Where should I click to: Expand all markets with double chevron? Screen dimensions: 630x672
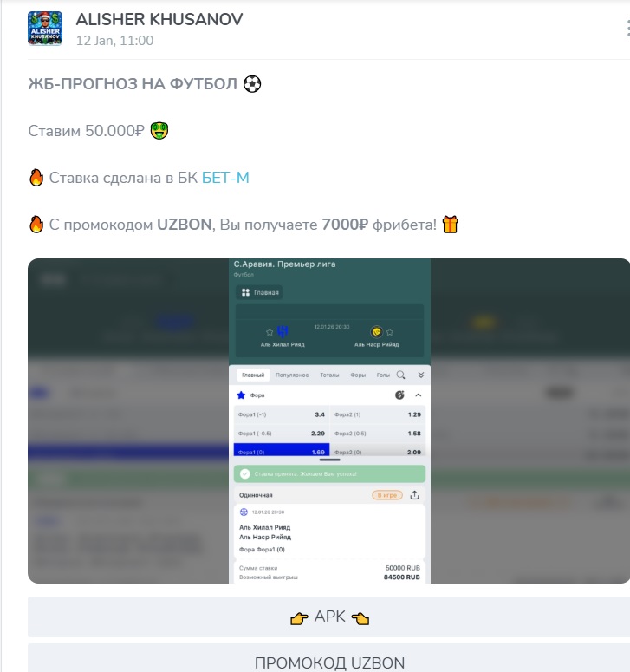421,375
